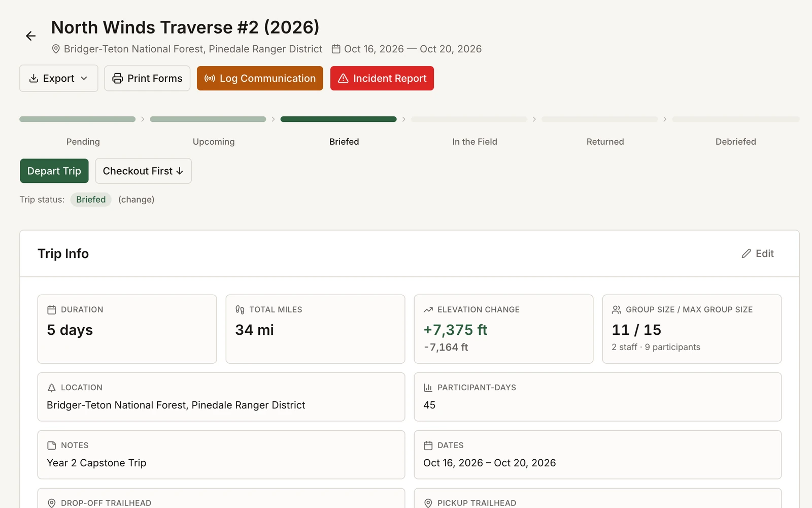Click the 34 mi total miles value

(255, 330)
